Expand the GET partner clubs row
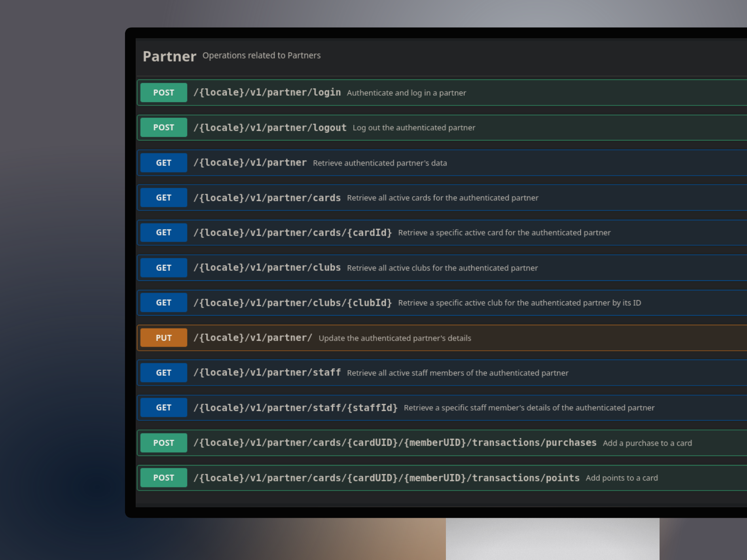Screen dimensions: 747x560 267,268
